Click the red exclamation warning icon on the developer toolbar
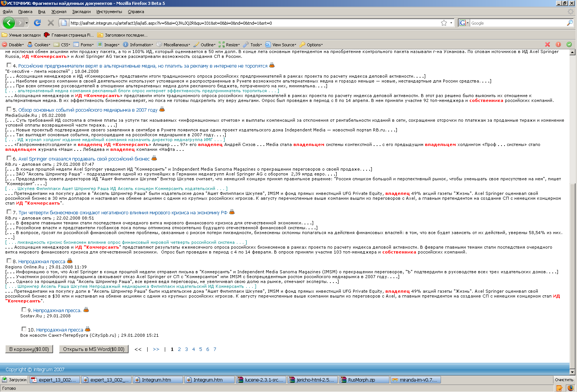577x392 pixels. [558, 44]
